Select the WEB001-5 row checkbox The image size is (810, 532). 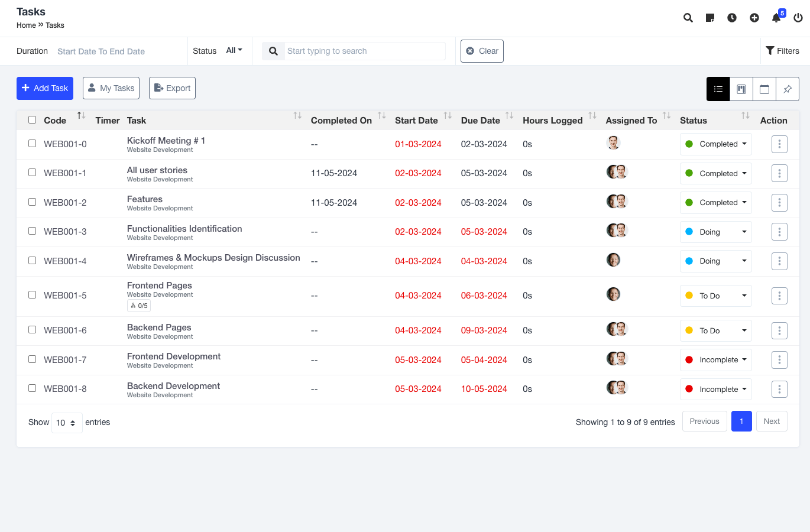point(33,295)
